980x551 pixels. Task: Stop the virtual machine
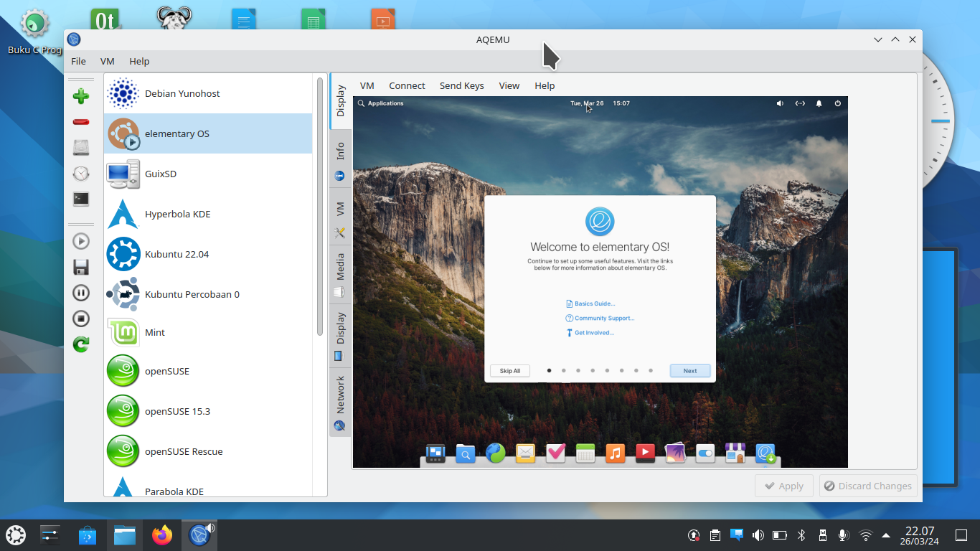tap(81, 319)
